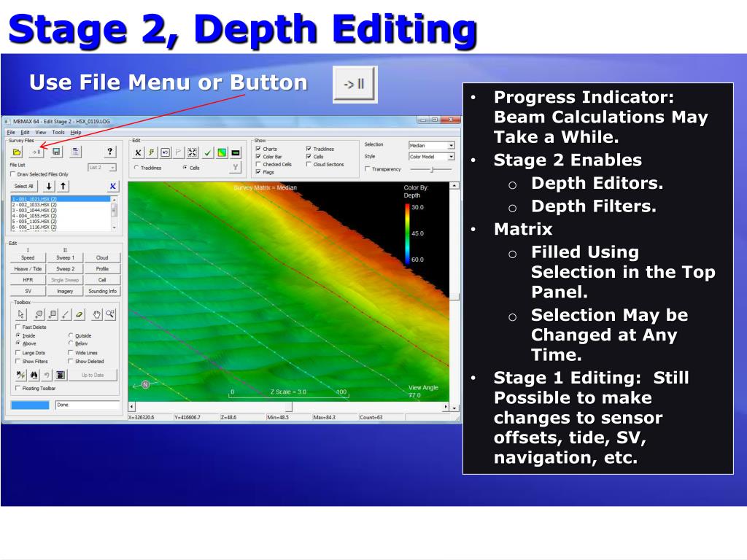The image size is (747, 560).
Task: Enable the Transparency checkbox
Action: coord(368,169)
